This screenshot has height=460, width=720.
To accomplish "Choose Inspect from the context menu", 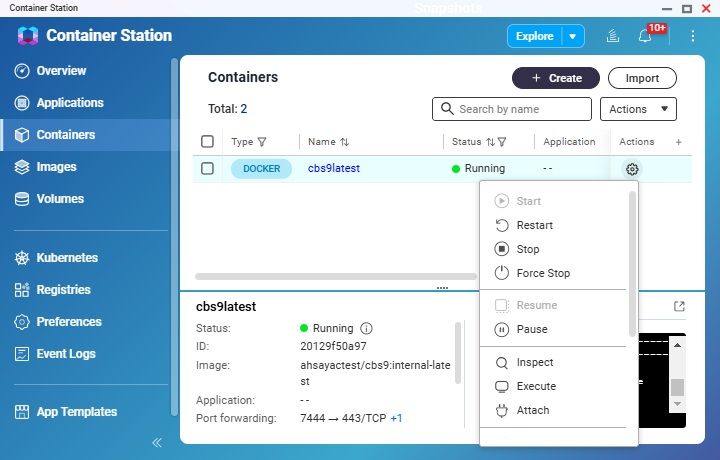I will coord(553,362).
